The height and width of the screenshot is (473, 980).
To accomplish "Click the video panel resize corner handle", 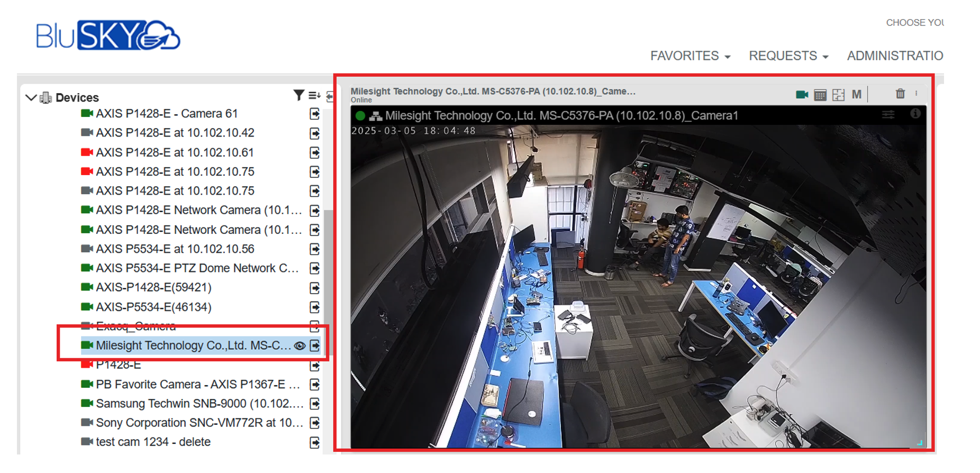I will 920,442.
